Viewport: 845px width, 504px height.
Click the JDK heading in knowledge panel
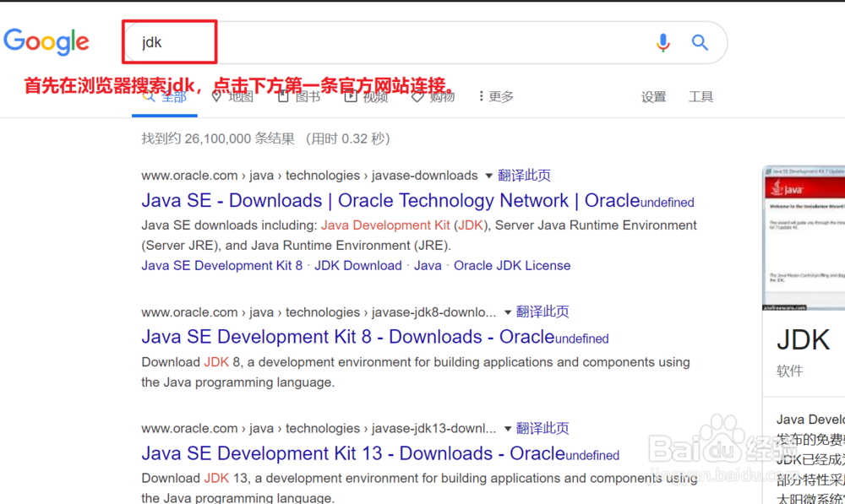point(803,340)
